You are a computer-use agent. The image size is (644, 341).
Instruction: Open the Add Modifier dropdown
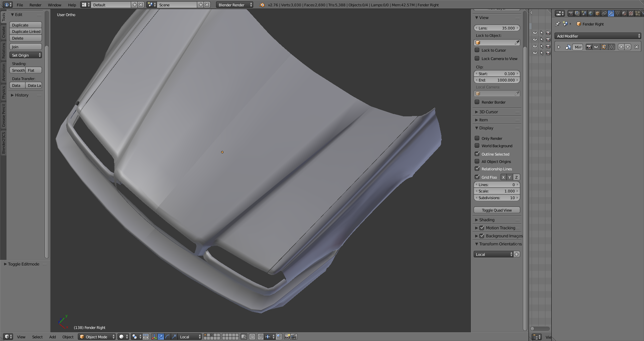click(598, 36)
